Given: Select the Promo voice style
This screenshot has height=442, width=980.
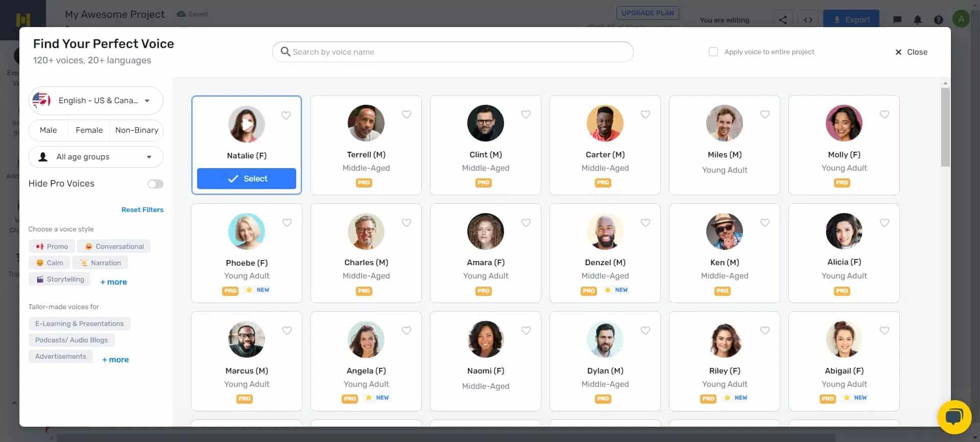Looking at the screenshot, I should [52, 246].
